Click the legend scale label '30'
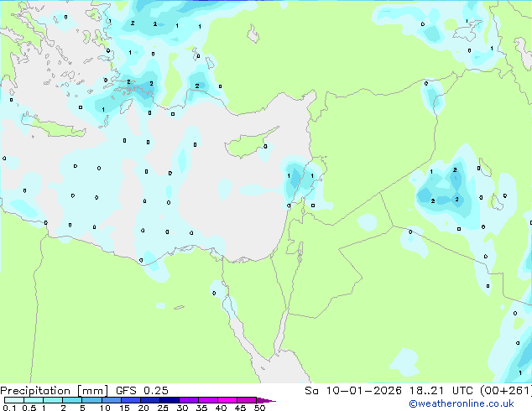The image size is (532, 411). tap(182, 408)
